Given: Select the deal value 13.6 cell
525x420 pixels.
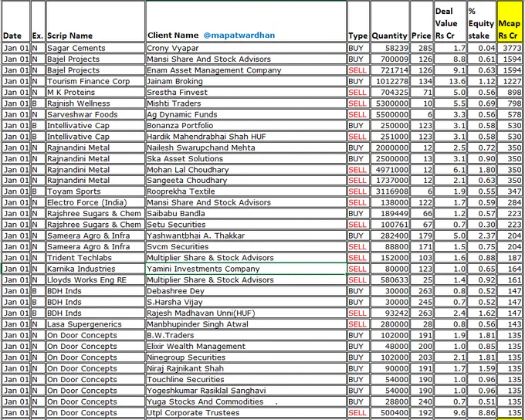Looking at the screenshot, I should [x=450, y=81].
